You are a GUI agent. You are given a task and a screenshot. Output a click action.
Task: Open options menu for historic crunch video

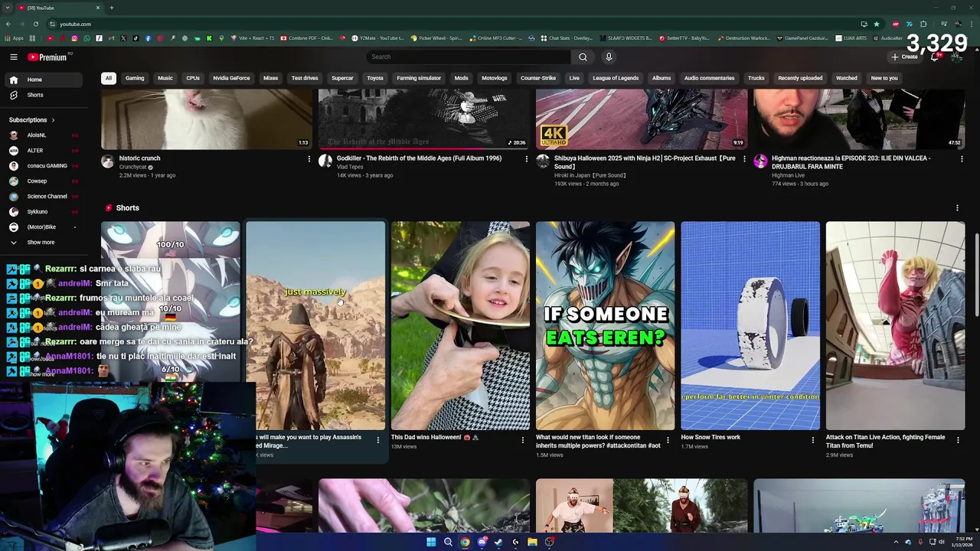tap(309, 159)
